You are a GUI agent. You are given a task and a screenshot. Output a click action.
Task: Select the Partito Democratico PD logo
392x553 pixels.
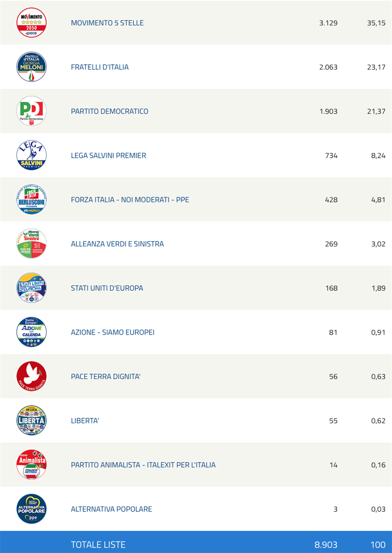(31, 111)
